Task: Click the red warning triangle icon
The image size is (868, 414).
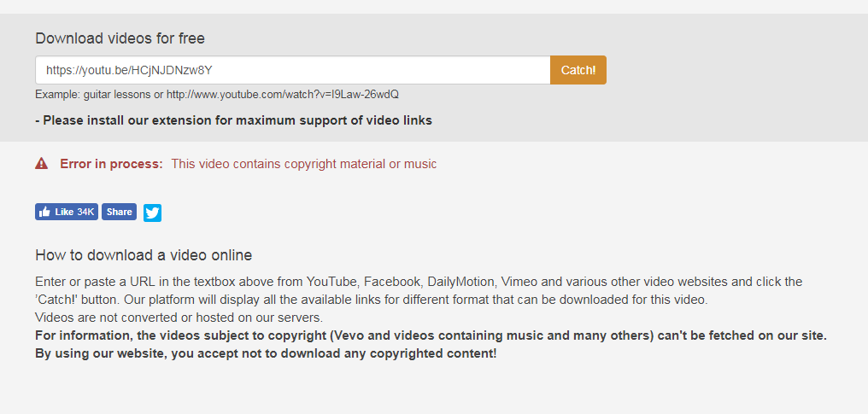Action: (x=41, y=163)
